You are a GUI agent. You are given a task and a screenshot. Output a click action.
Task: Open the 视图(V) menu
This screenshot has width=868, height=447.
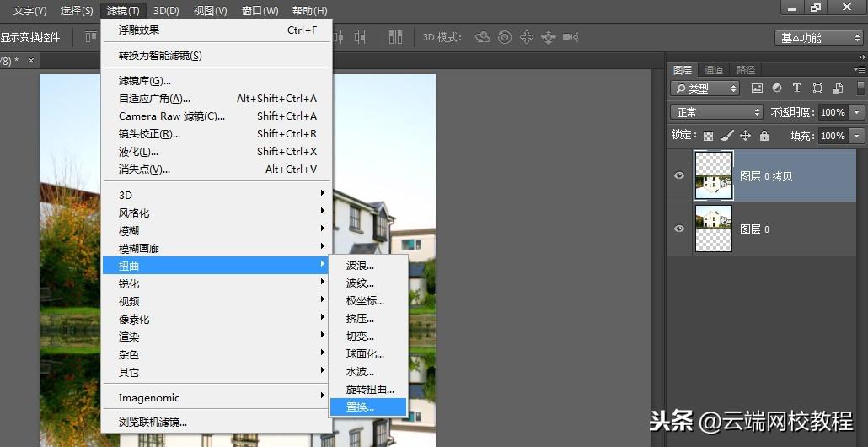(x=211, y=10)
